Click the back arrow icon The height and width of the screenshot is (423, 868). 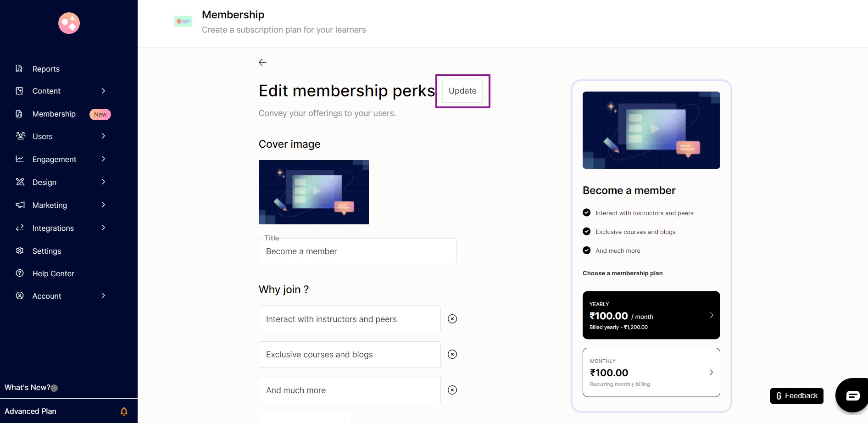[262, 62]
